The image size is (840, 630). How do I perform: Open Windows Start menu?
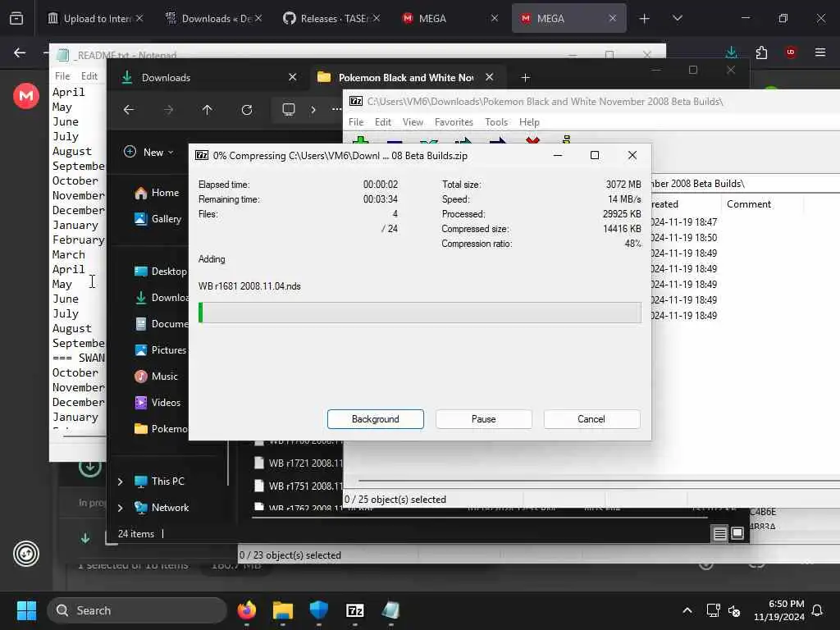(x=26, y=610)
